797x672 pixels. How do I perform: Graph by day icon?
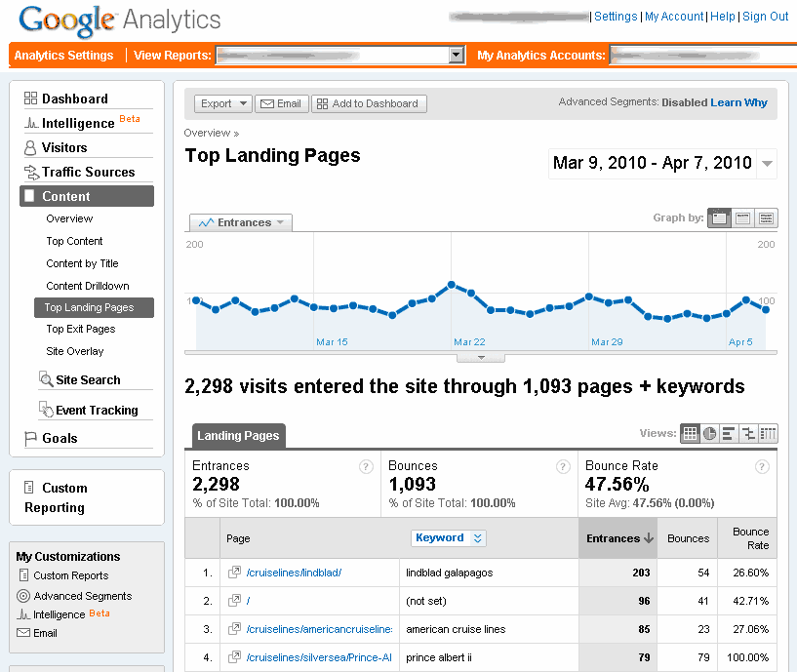(x=719, y=218)
